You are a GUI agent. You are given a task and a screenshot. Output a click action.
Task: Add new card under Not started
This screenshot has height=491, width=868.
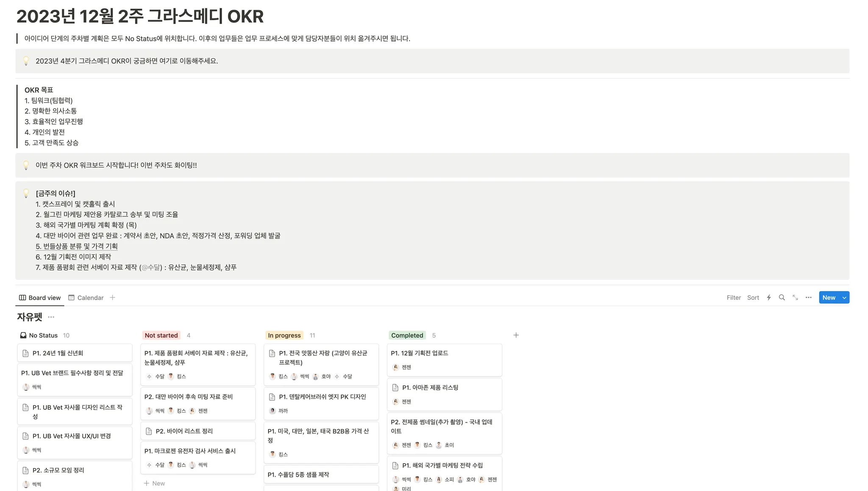pos(155,483)
